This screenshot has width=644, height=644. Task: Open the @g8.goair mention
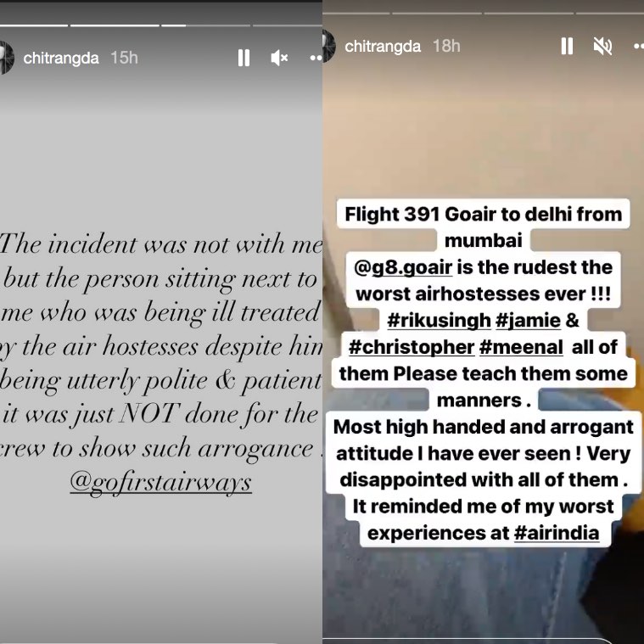click(403, 267)
